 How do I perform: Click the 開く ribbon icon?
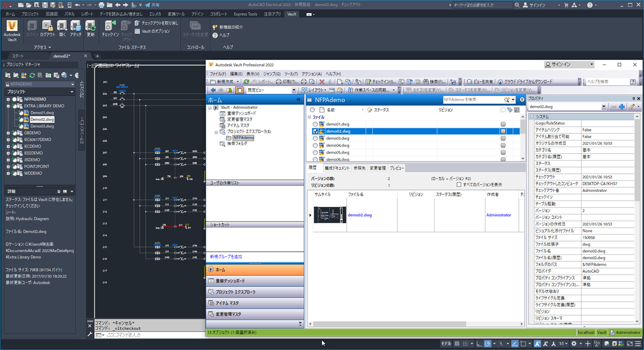pyautogui.click(x=62, y=29)
